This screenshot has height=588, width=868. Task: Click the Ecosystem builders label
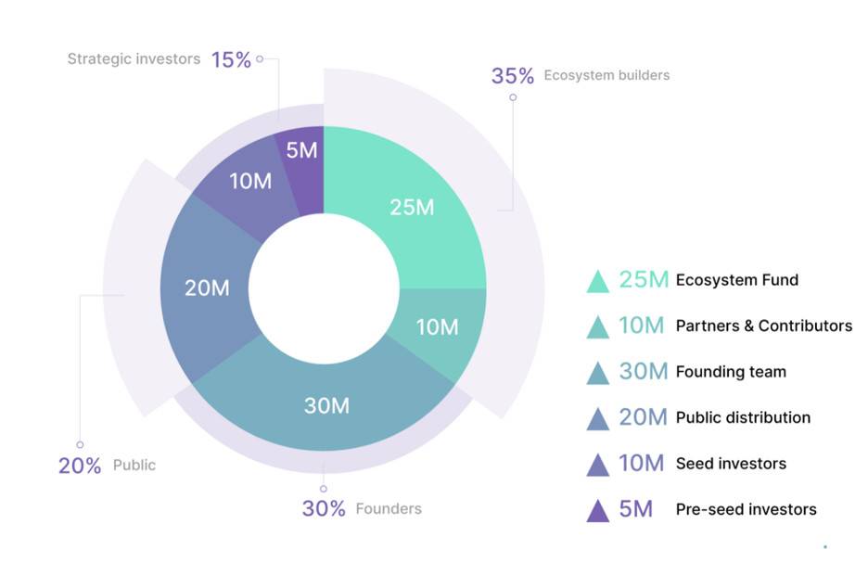click(606, 75)
